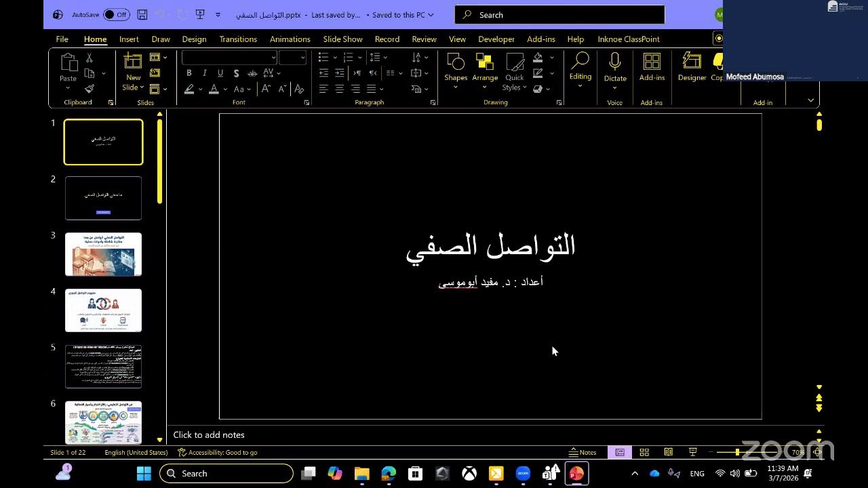The image size is (868, 488).
Task: Click the Reset slide icon
Action: (155, 73)
